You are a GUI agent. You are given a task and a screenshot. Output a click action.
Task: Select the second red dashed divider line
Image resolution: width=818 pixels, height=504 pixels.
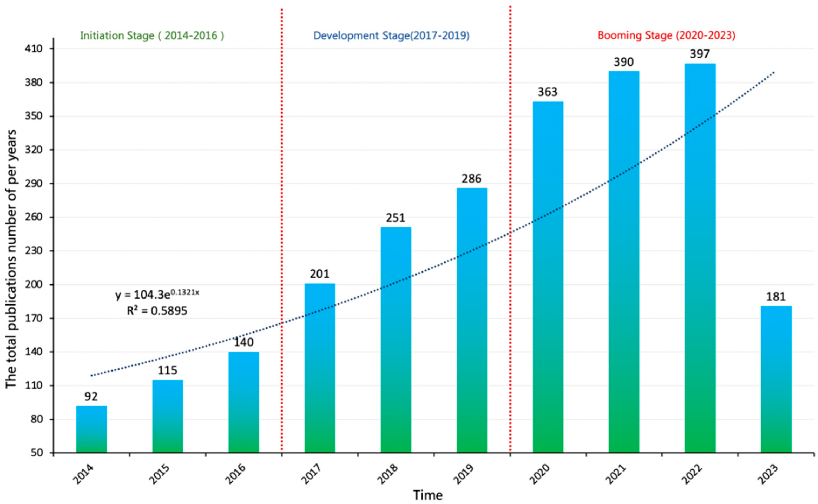click(x=510, y=233)
